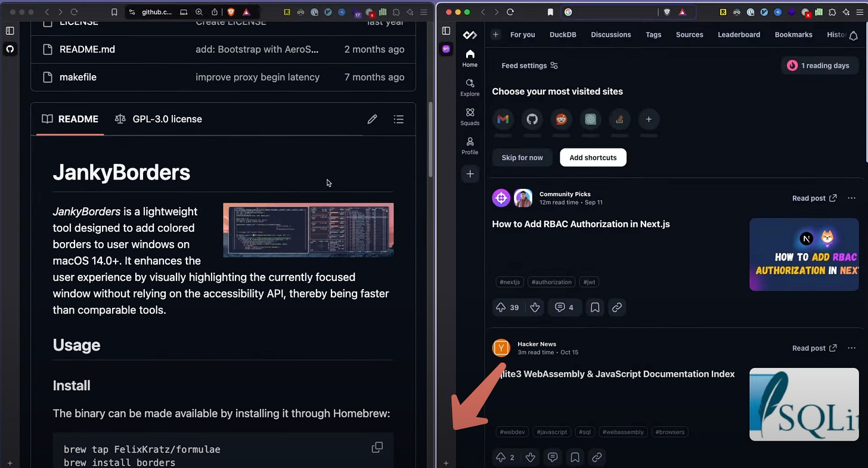The width and height of the screenshot is (868, 468).
Task: Open Squads in the daily.dev sidebar
Action: tap(470, 116)
